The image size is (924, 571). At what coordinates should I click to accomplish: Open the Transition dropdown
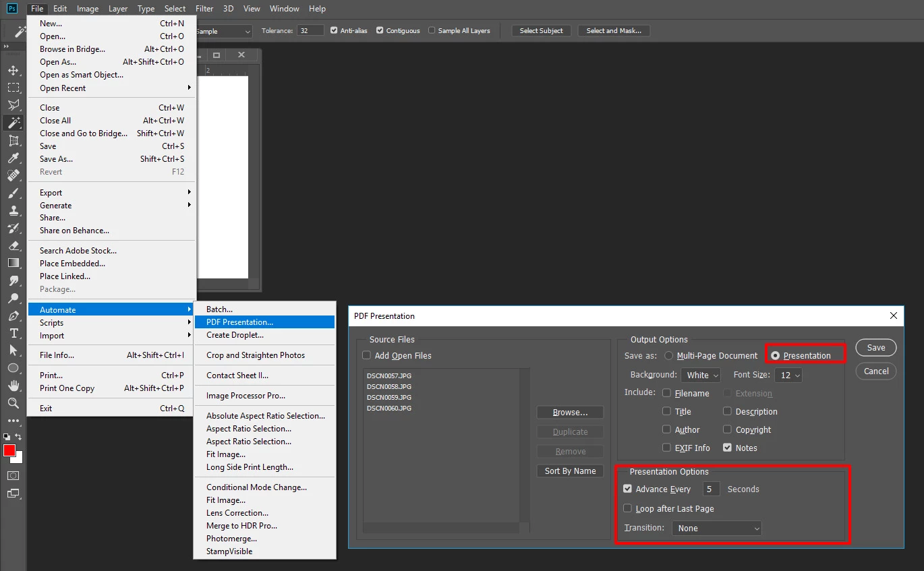pos(717,529)
